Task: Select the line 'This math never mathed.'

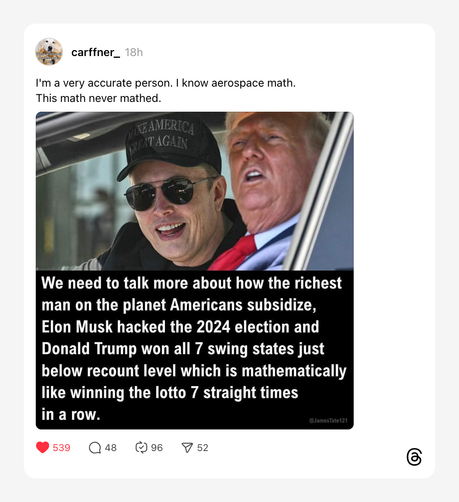Action: click(x=98, y=98)
